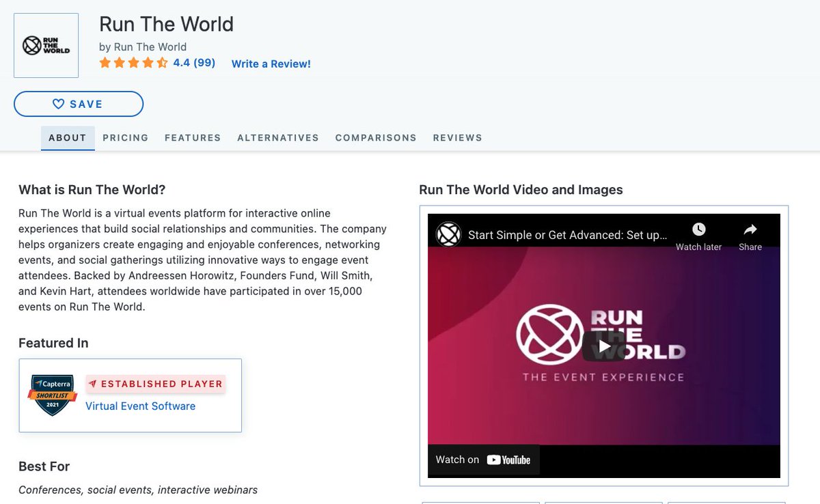Click the Capterra Shortlist 2021 badge
The image size is (820, 504).
coord(53,395)
